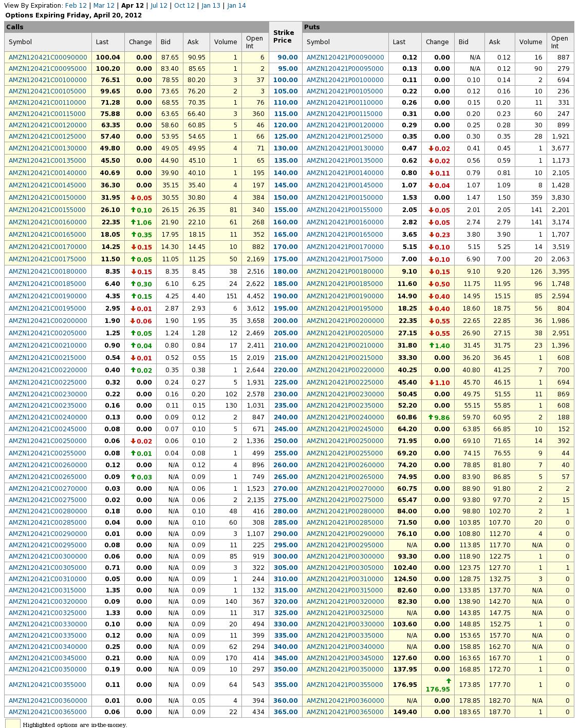Click the 155.00 strike price link
Viewport: 580px width, 728px height.
pyautogui.click(x=286, y=210)
